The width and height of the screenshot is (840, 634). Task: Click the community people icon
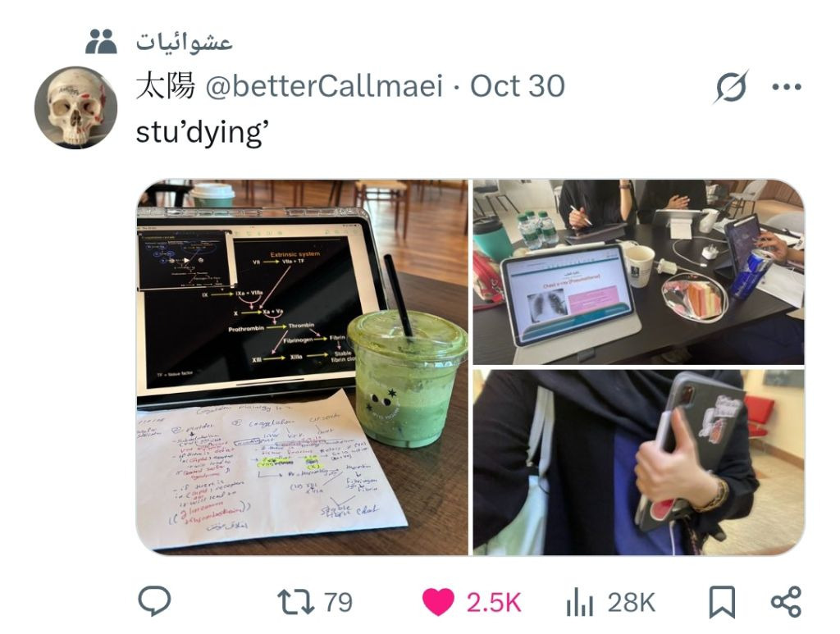101,41
